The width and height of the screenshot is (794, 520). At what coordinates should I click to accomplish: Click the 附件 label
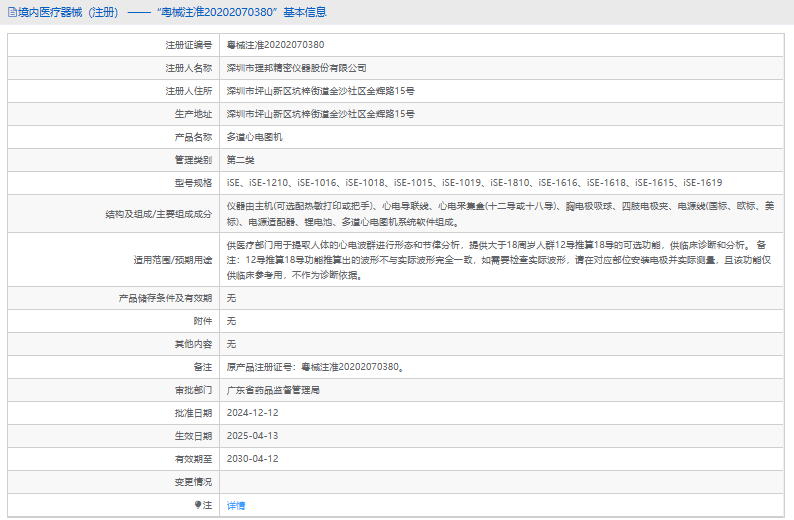click(203, 321)
